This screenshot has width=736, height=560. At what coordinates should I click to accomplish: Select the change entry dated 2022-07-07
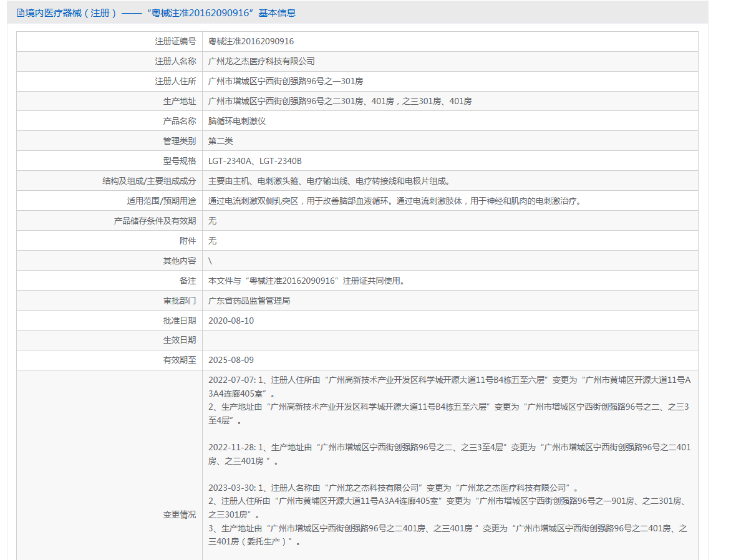[x=450, y=400]
